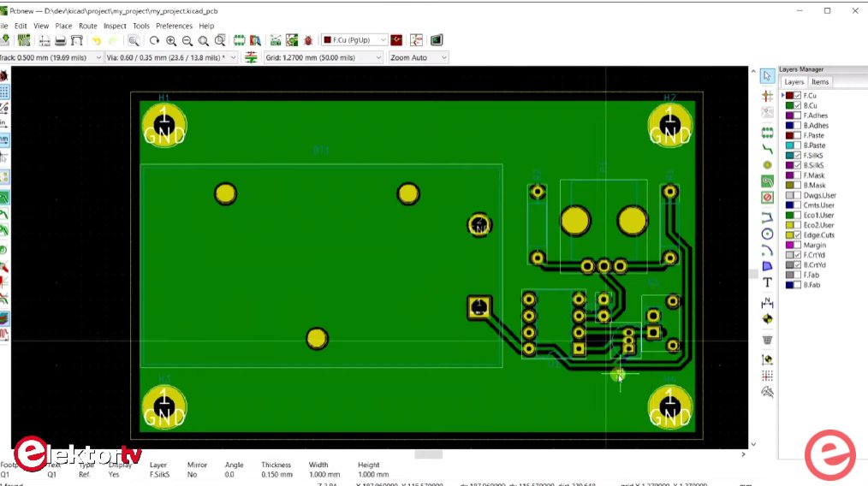Open the F.Cu active layer dropdown
Image resolution: width=868 pixels, height=486 pixels.
(x=354, y=40)
